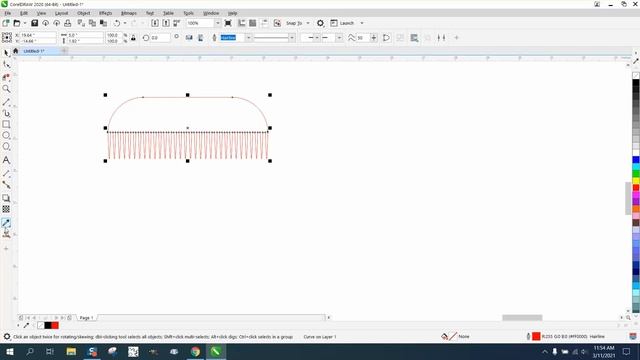Open the line style dropdown
This screenshot has height=360, width=640.
pos(291,38)
